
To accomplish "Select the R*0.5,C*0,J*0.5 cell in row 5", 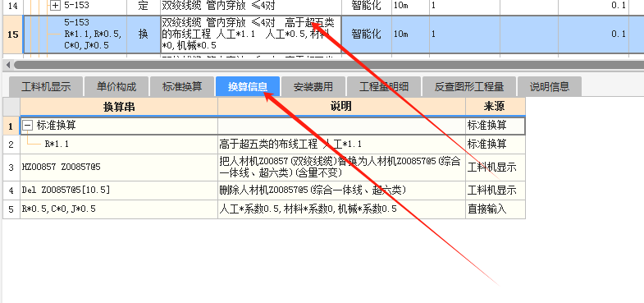I will coord(119,209).
